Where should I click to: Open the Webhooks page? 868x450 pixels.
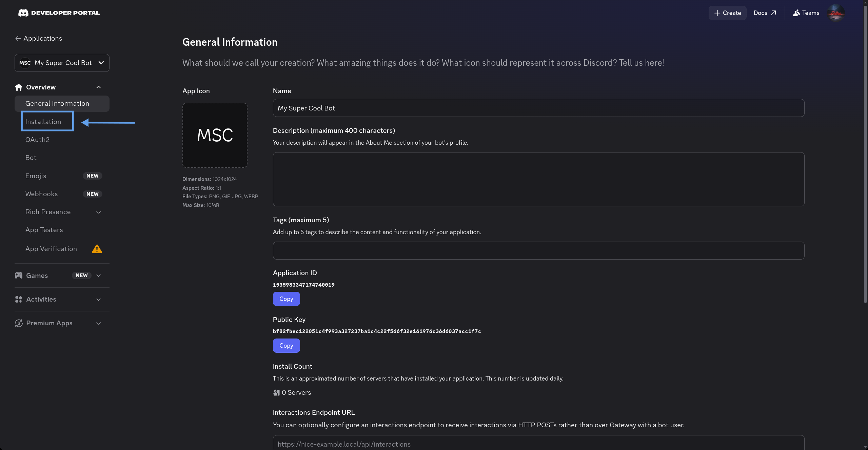click(41, 194)
